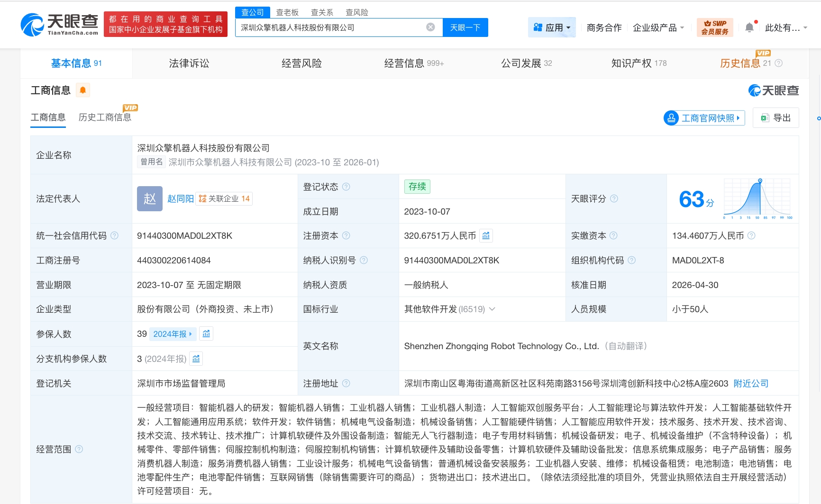Select the 工商信息 sub-tab
Screen dimensions: 821x504
[48, 117]
